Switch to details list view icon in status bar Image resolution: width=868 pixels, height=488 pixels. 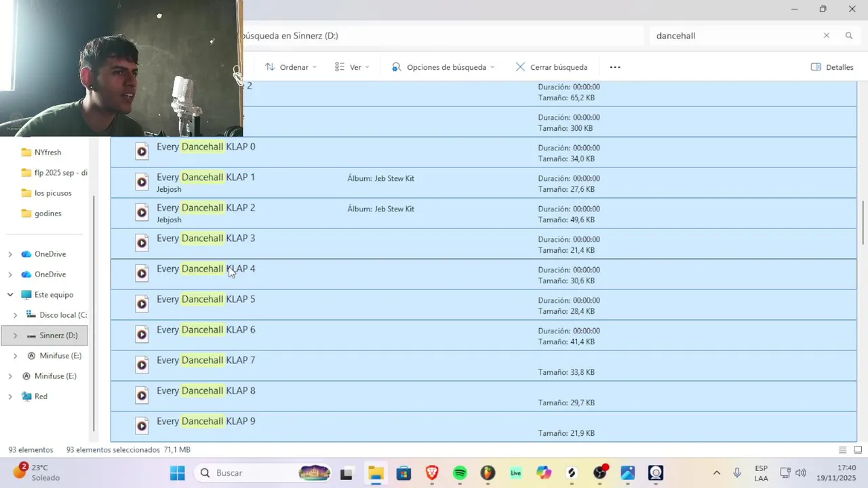pyautogui.click(x=842, y=450)
